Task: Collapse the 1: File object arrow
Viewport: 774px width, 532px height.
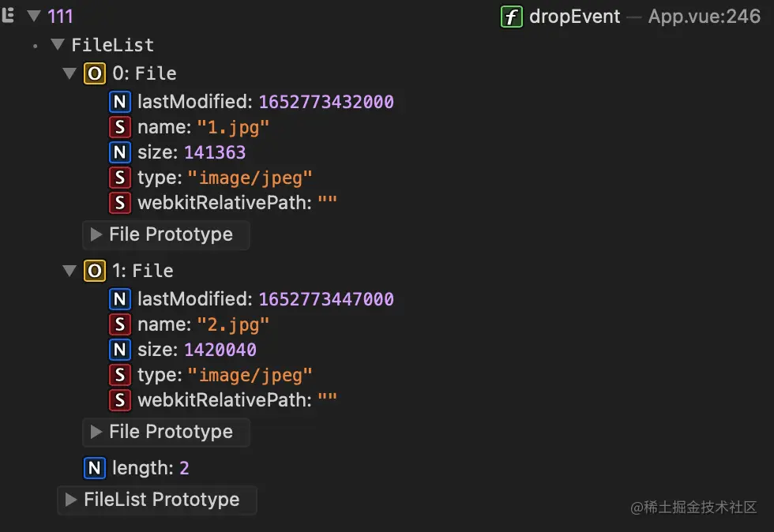Action: (70, 272)
